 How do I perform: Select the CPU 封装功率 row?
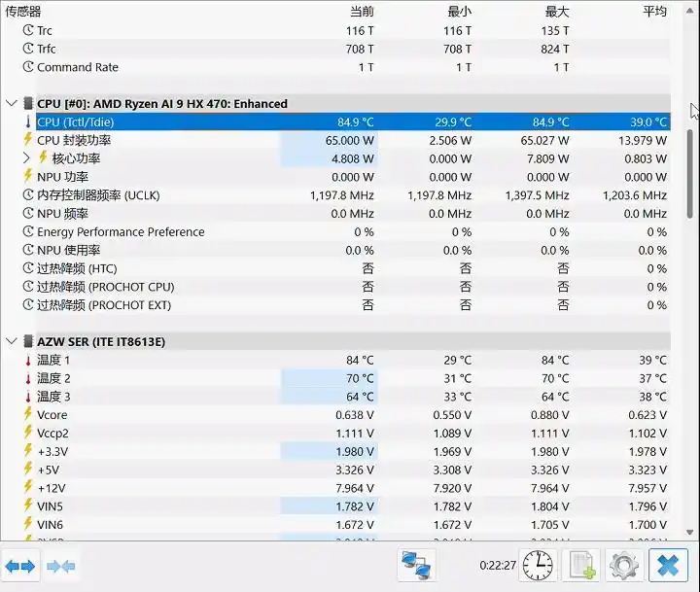(353, 140)
